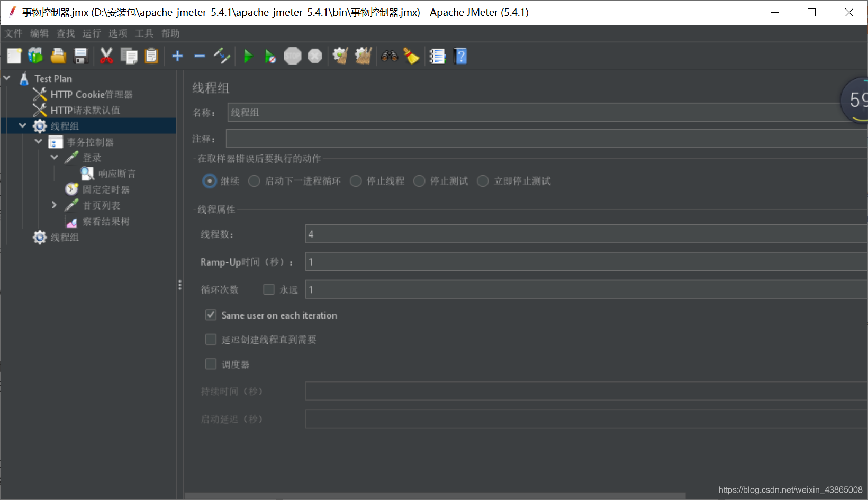The image size is (868, 500).
Task: Cut selected element with scissors icon
Action: (106, 56)
